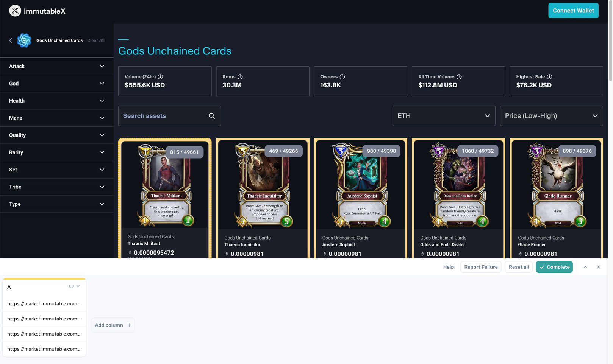Go back using the left arrow icon
613x364 pixels.
click(11, 40)
